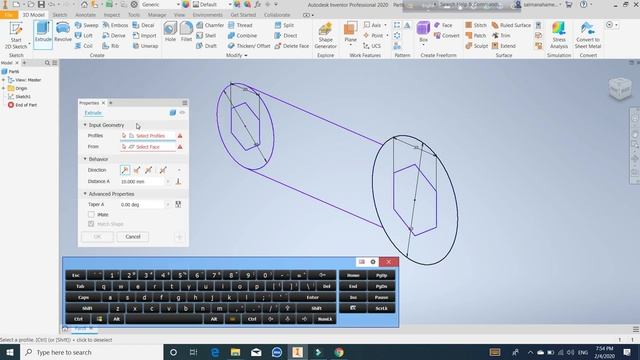This screenshot has height=360, width=640.
Task: Toggle solid output mode in Properties panel
Action: point(173,113)
